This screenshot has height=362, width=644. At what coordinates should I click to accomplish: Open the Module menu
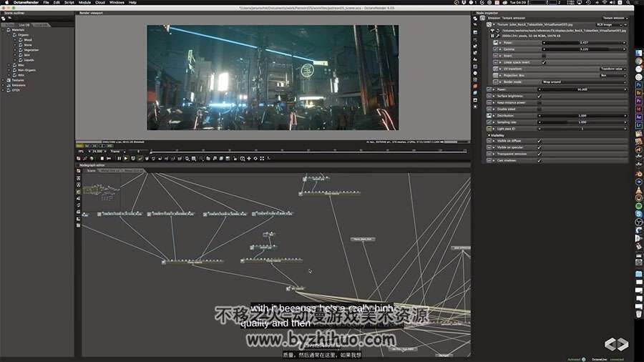pos(84,2)
